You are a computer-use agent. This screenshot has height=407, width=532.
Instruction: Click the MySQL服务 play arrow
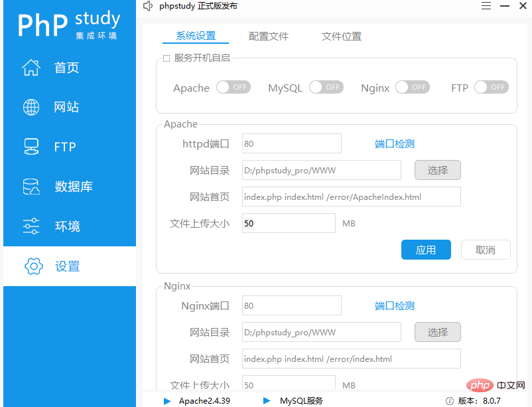267,401
